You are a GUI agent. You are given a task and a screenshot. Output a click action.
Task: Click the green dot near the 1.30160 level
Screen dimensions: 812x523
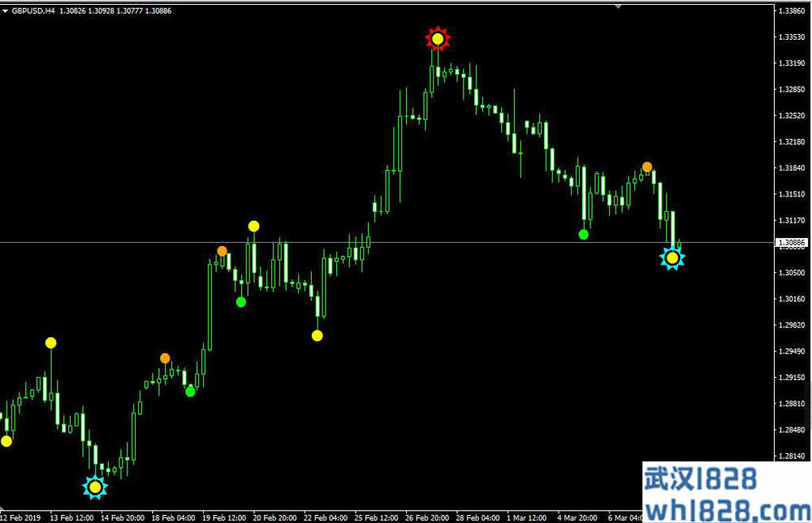(241, 302)
